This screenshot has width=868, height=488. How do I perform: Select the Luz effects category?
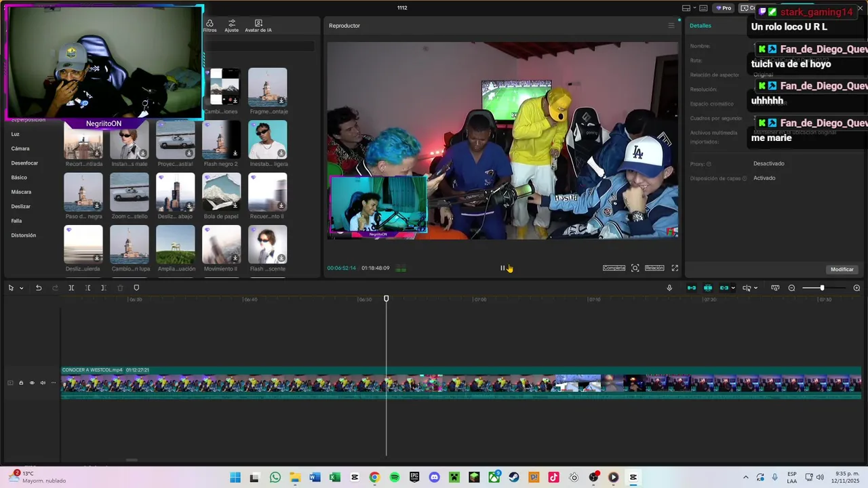[15, 134]
